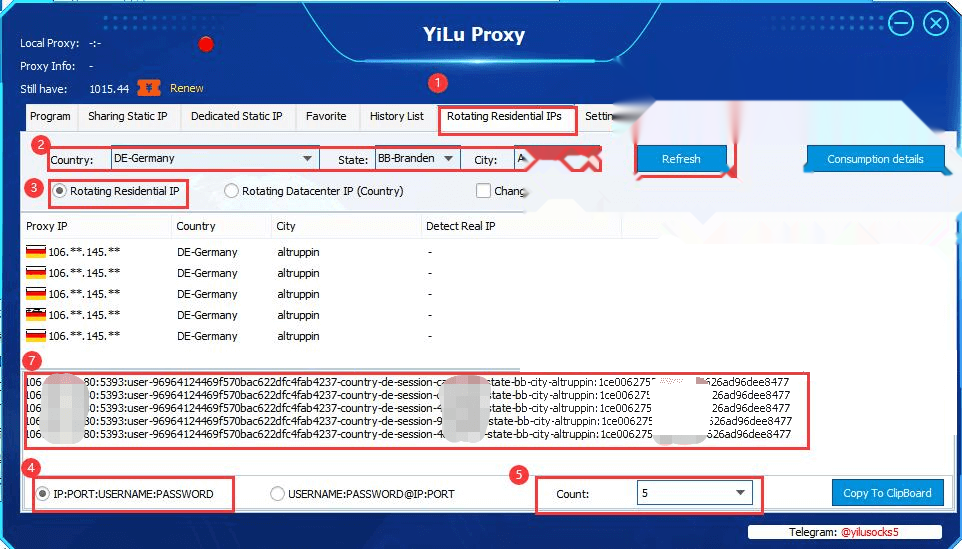
Task: Open the State dropdown showing BB-Branden
Action: 417,158
